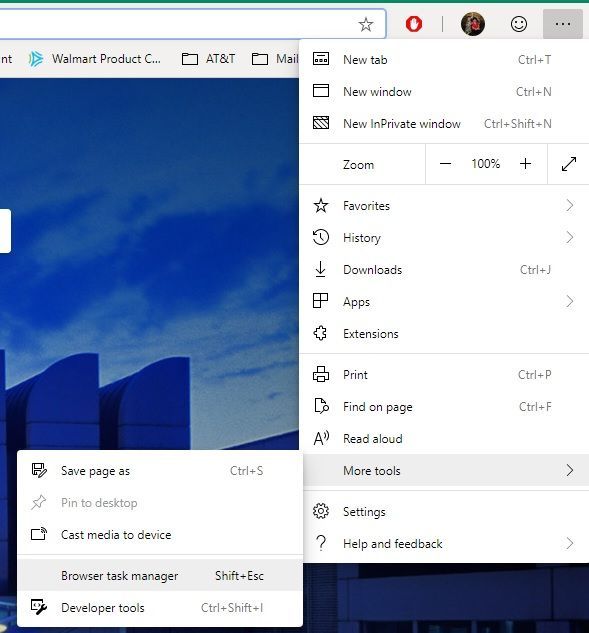Expand the History submenu chevron
Screen dimensions: 589x633
point(570,237)
